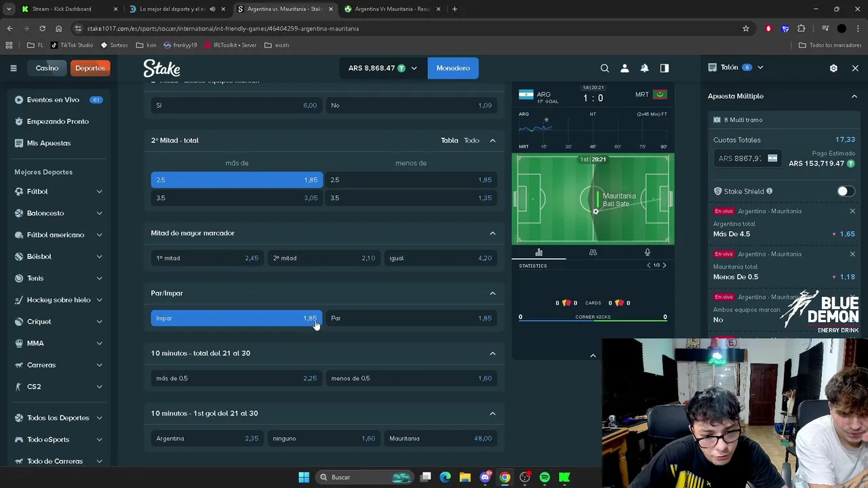This screenshot has width=868, height=488.
Task: Enable the Stake Shield toggle
Action: point(846,191)
